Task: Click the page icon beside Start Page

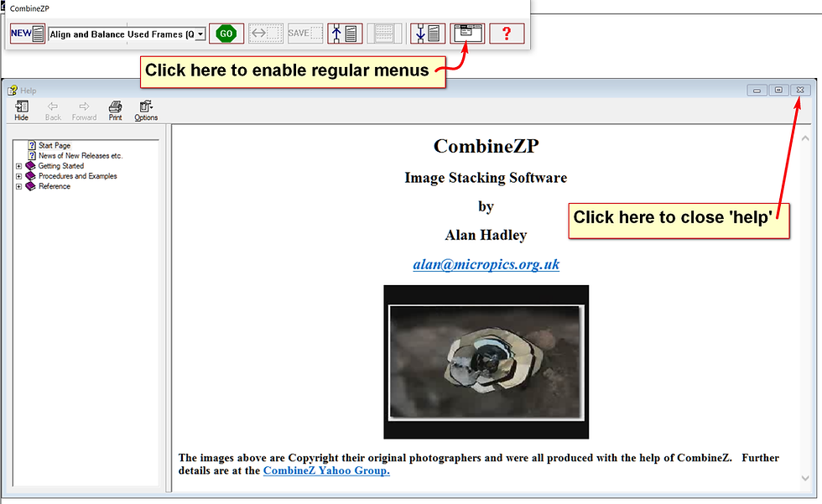Action: tap(32, 145)
